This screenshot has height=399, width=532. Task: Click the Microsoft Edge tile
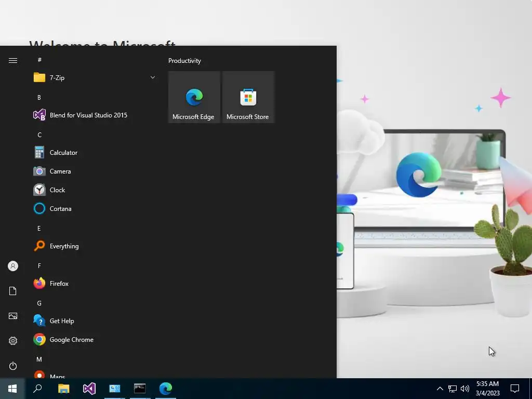pyautogui.click(x=194, y=97)
